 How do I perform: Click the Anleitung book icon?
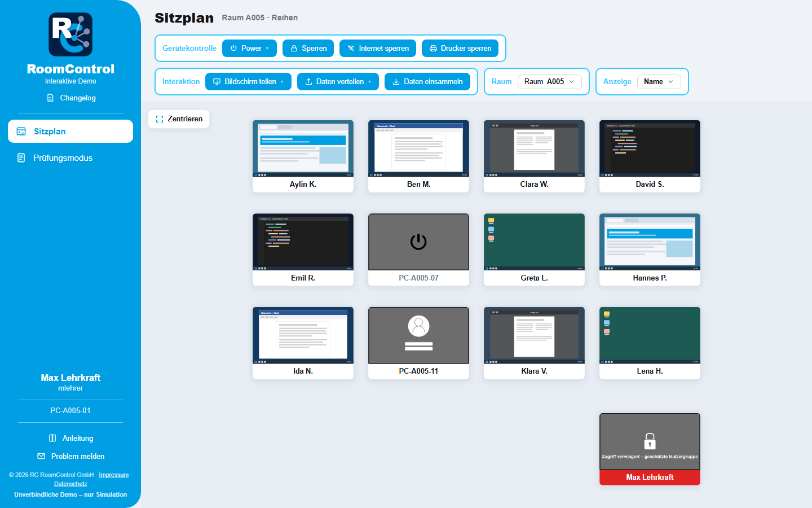point(52,438)
